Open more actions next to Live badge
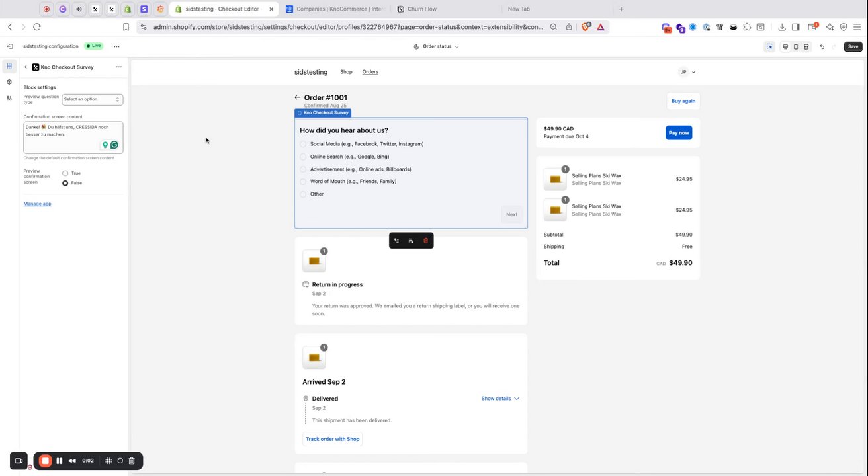The width and height of the screenshot is (868, 476). coord(116,46)
